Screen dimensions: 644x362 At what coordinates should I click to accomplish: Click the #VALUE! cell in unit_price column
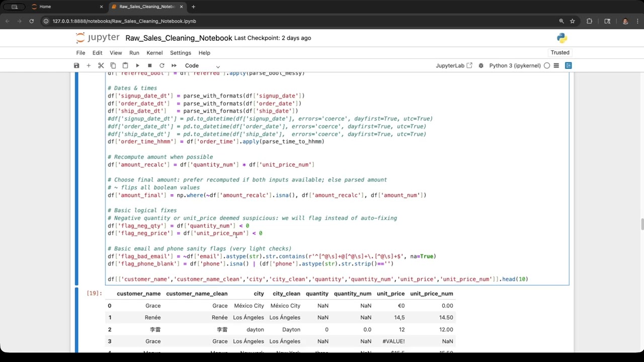point(393,341)
